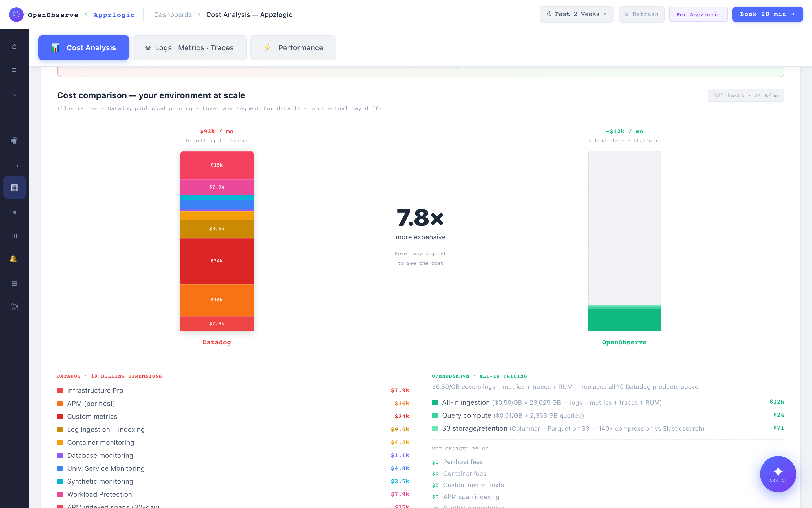
Task: Open the ring circle icon at sidebar bottom
Action: tap(14, 306)
